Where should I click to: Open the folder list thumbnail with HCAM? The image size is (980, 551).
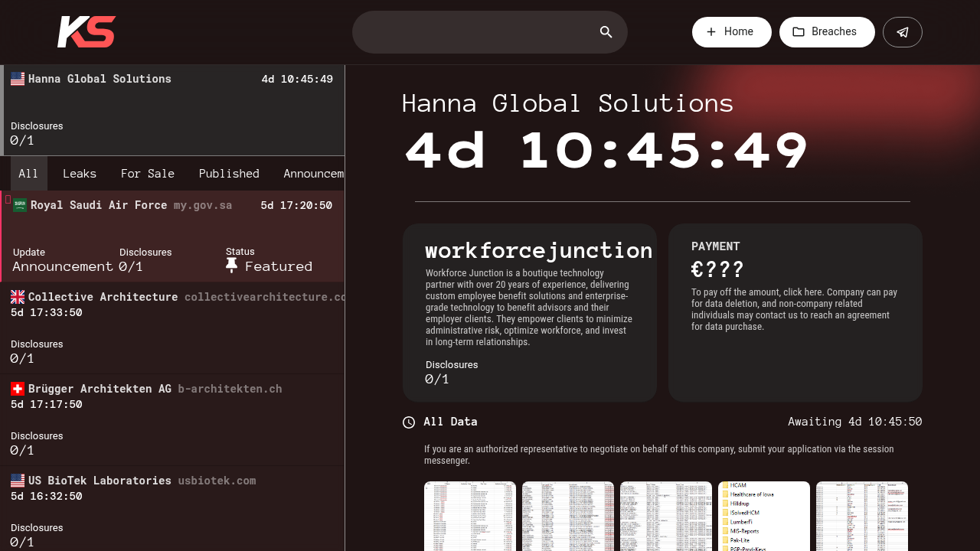pos(764,516)
